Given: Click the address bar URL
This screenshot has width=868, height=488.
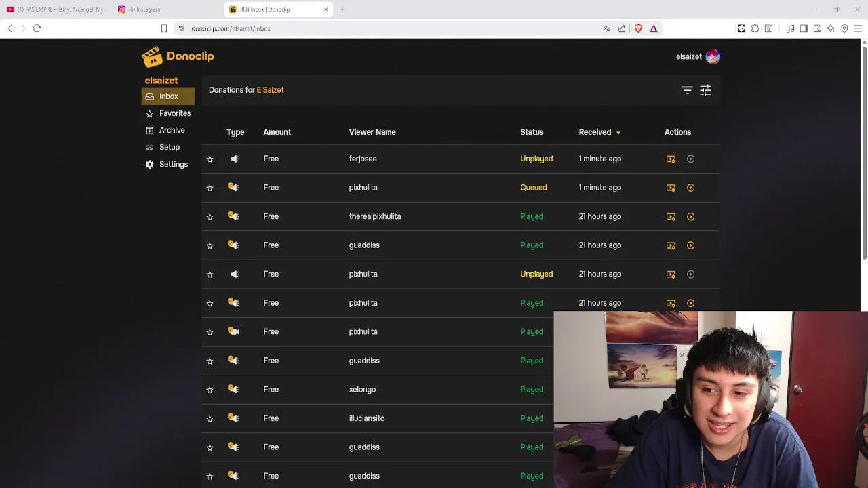Looking at the screenshot, I should pos(231,28).
